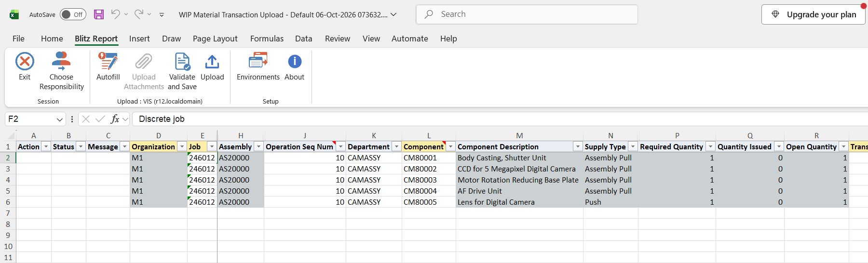Select Body Casting, Shutter Unit cell
The width and height of the screenshot is (868, 263).
519,158
